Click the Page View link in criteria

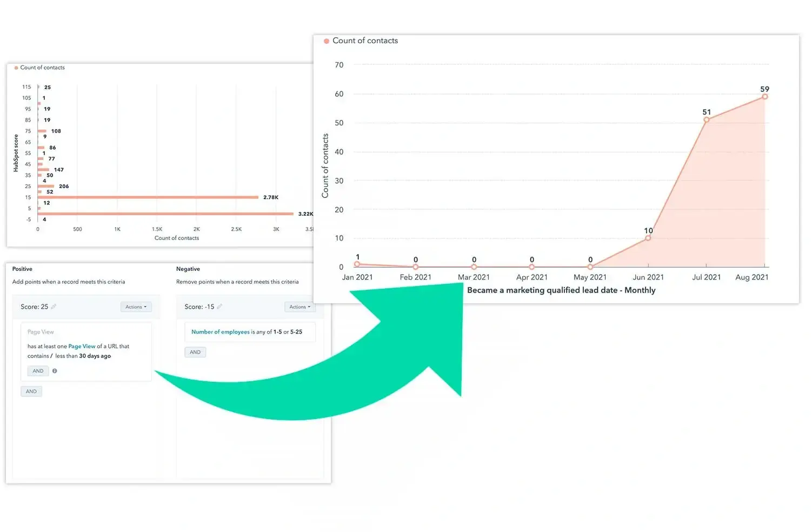pos(82,347)
